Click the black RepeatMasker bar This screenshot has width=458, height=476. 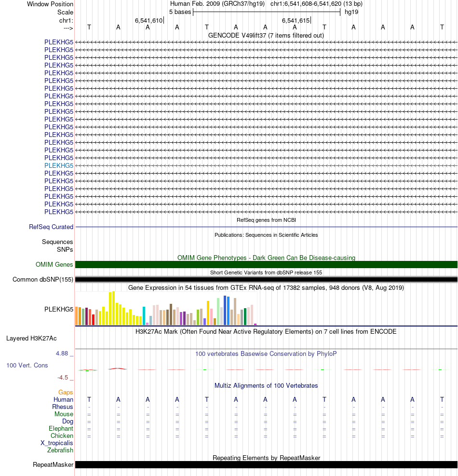[x=266, y=464]
